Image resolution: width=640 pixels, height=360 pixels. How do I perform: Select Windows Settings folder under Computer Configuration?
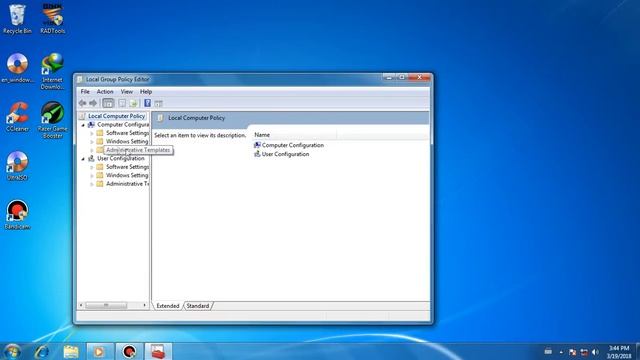click(127, 141)
